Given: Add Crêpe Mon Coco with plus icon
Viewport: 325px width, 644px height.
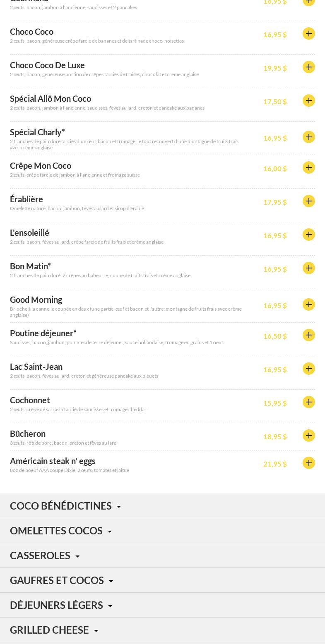Looking at the screenshot, I should (x=309, y=168).
